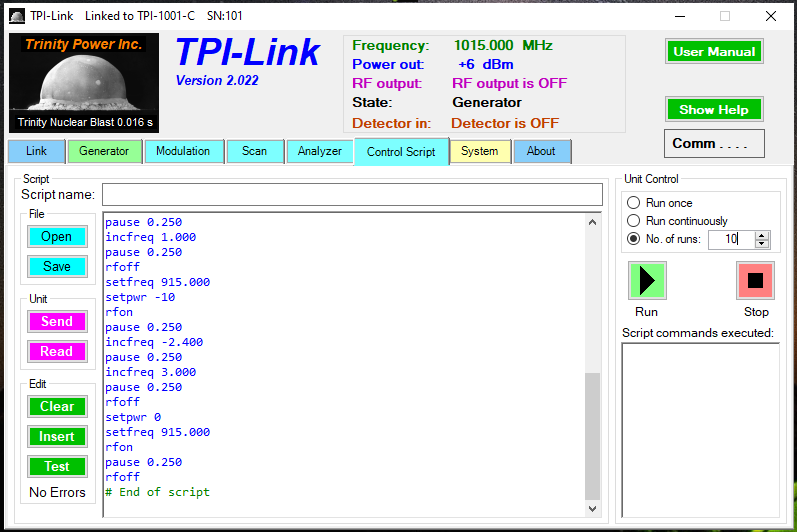
Task: Close the TPI-Link window
Action: tap(771, 16)
